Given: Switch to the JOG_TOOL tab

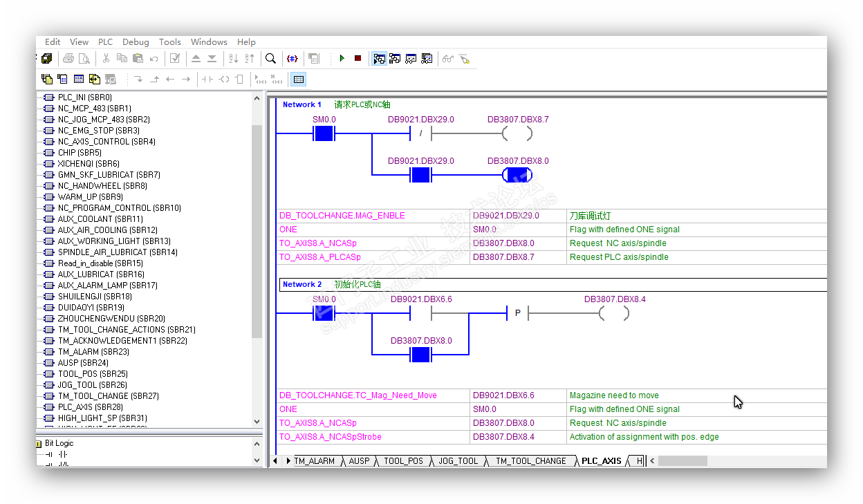Looking at the screenshot, I should click(x=458, y=461).
